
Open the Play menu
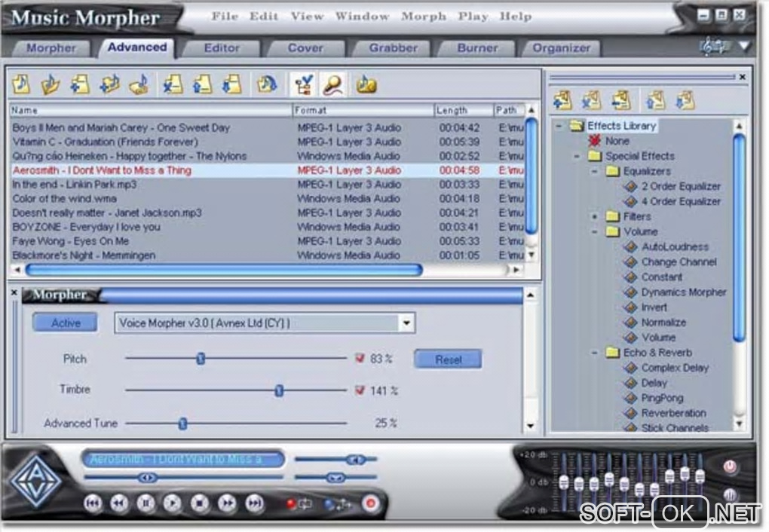coord(473,17)
